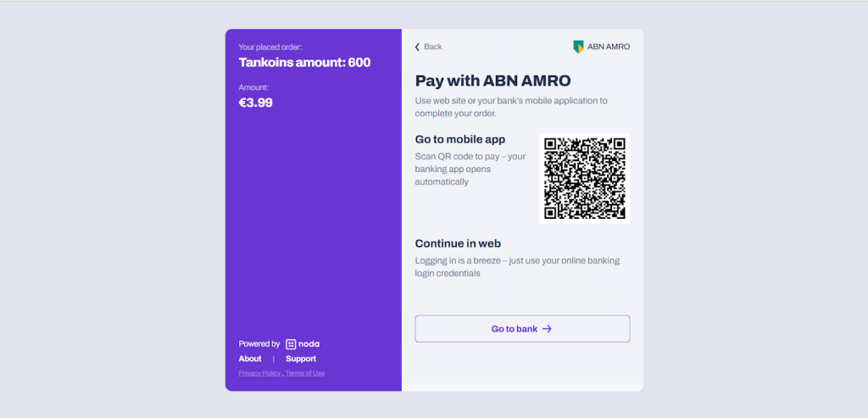Viewport: 868px width, 418px height.
Task: Click the Go to bank button
Action: tap(522, 329)
